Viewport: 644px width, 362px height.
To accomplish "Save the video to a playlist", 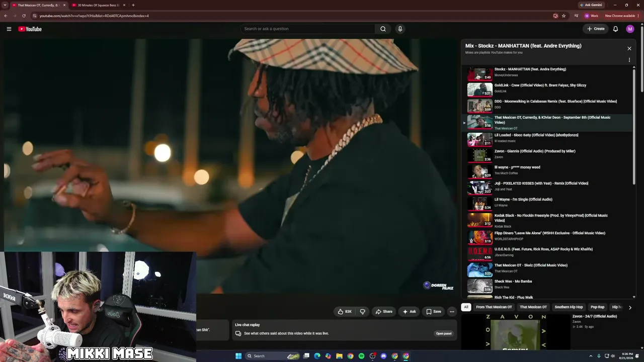I will click(434, 312).
